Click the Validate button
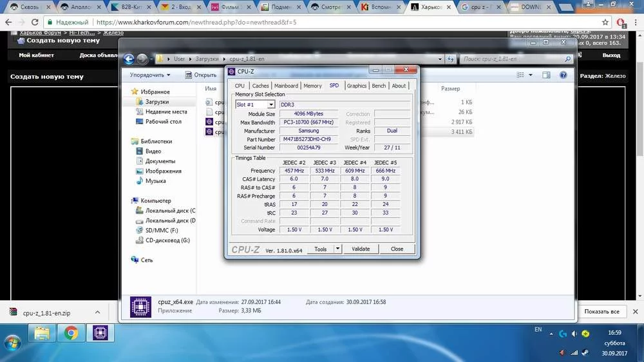644x362 pixels. tap(361, 249)
